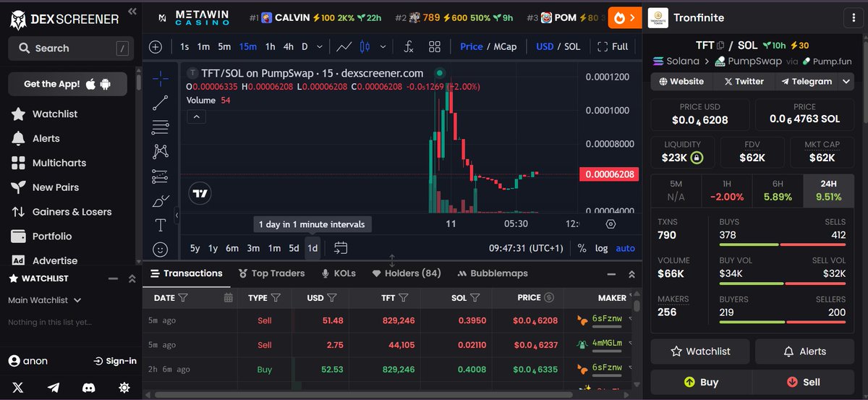Collapse the transactions panel chevron
Screen dimensions: 868x400
611,274
